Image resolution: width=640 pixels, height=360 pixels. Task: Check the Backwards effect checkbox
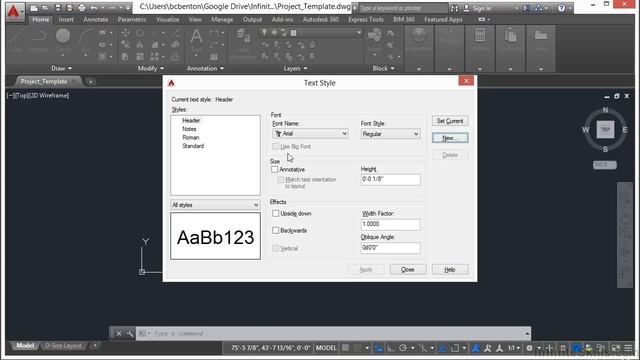tap(276, 231)
